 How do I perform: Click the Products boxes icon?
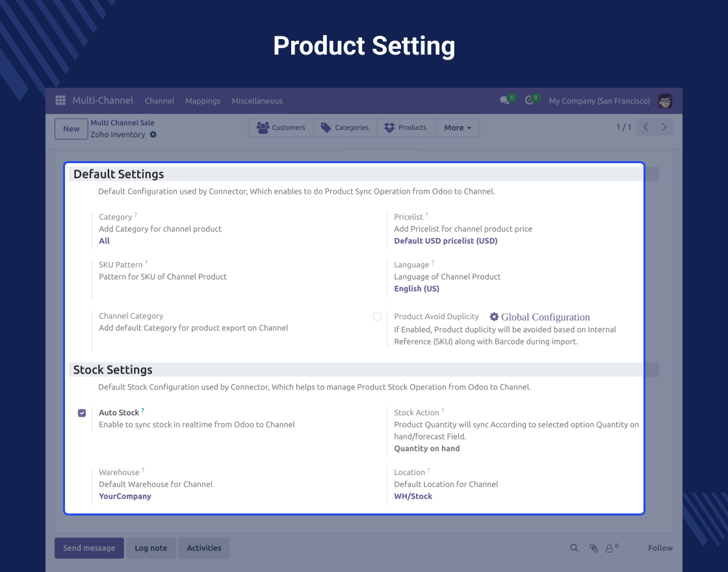[x=389, y=127]
